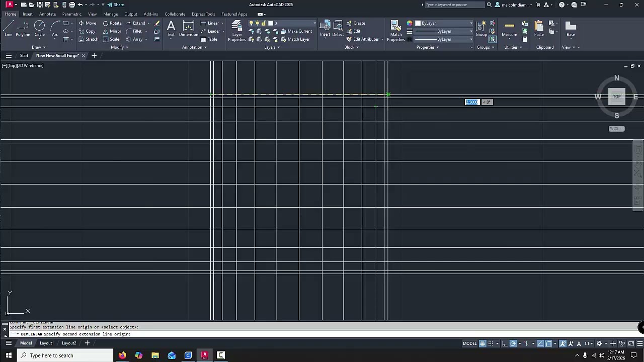The image size is (644, 362).
Task: Expand the Modify panel dropdown
Action: tap(119, 47)
